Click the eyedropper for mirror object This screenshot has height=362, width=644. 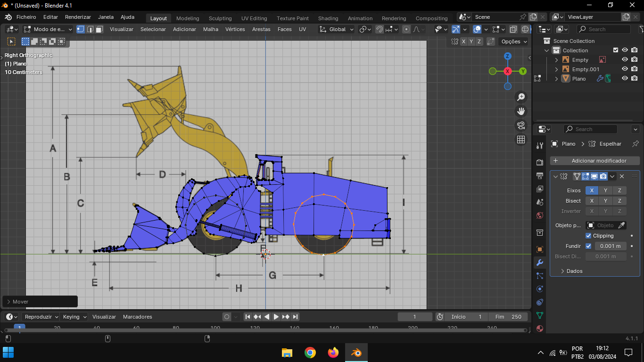[x=621, y=225]
